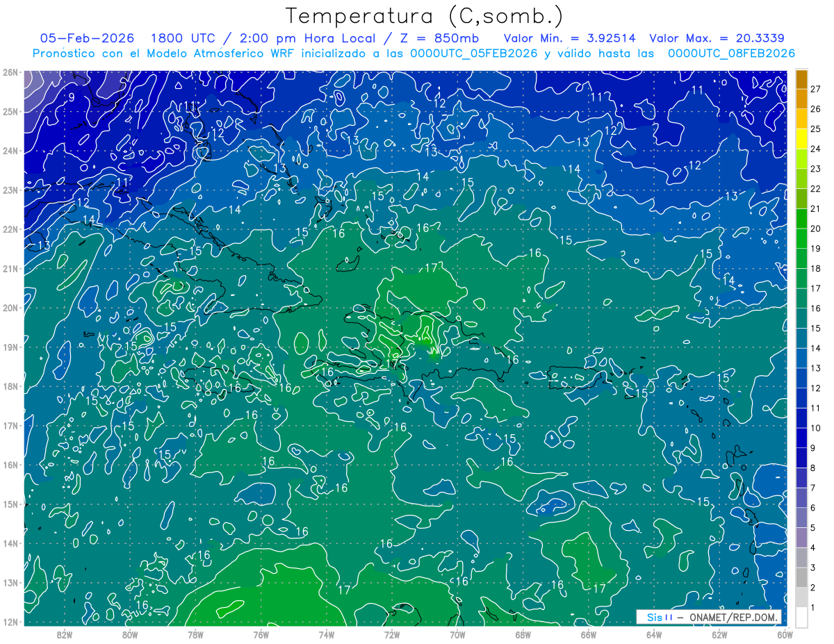This screenshot has height=644, width=834.
Task: Pick the yellow swatch between scale labels 24 and 25
Action: point(802,139)
